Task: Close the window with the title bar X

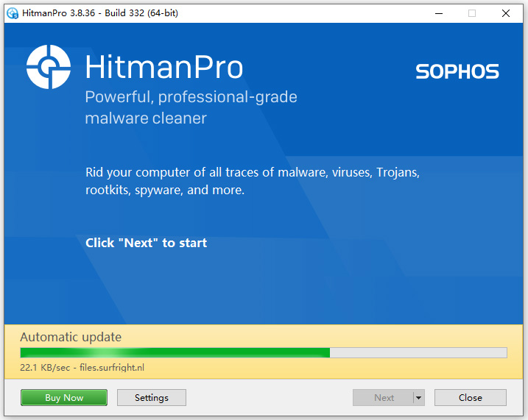Action: click(506, 13)
